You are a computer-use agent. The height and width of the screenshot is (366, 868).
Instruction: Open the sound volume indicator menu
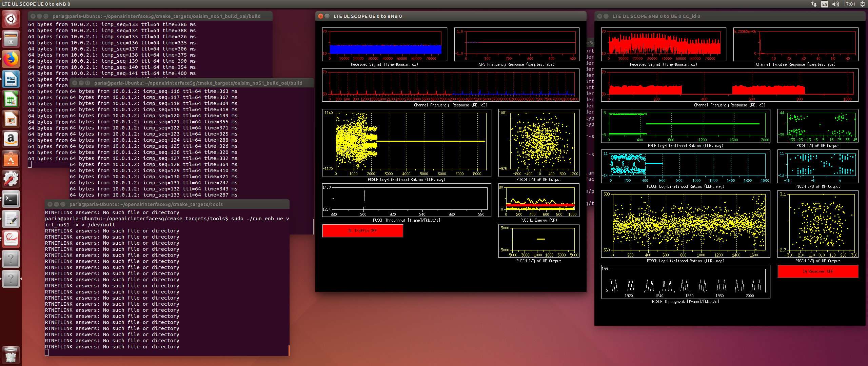point(835,4)
